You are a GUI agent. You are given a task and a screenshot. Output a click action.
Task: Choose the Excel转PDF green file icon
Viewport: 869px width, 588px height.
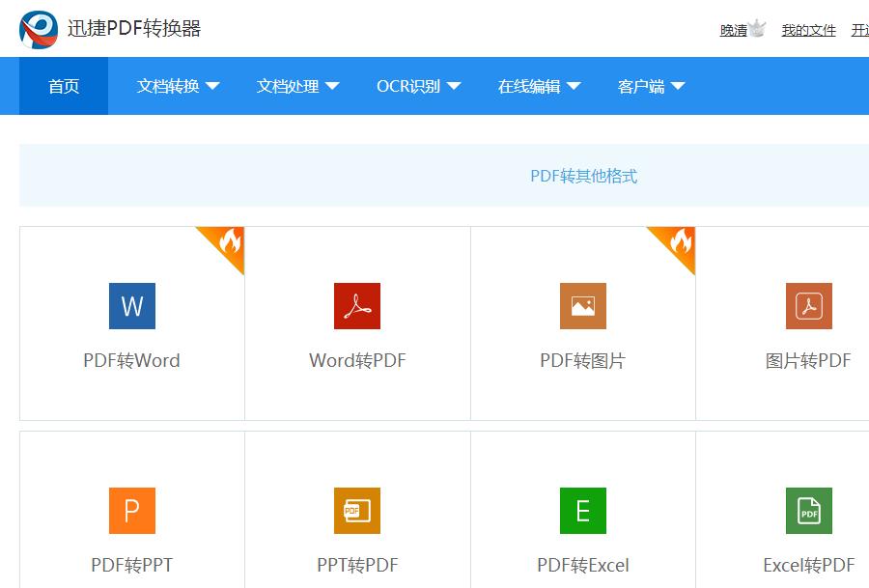[808, 511]
